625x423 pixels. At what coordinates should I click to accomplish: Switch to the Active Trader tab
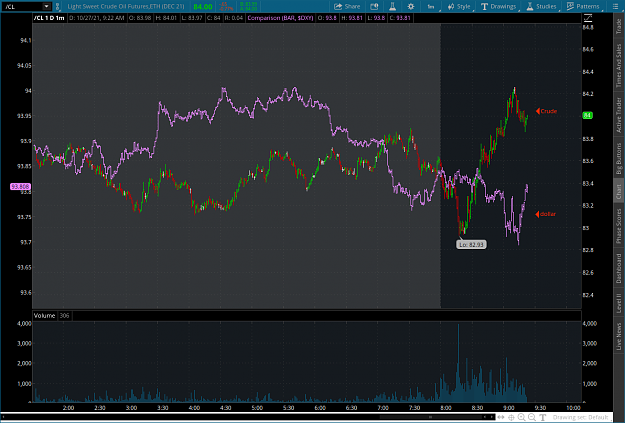click(619, 115)
